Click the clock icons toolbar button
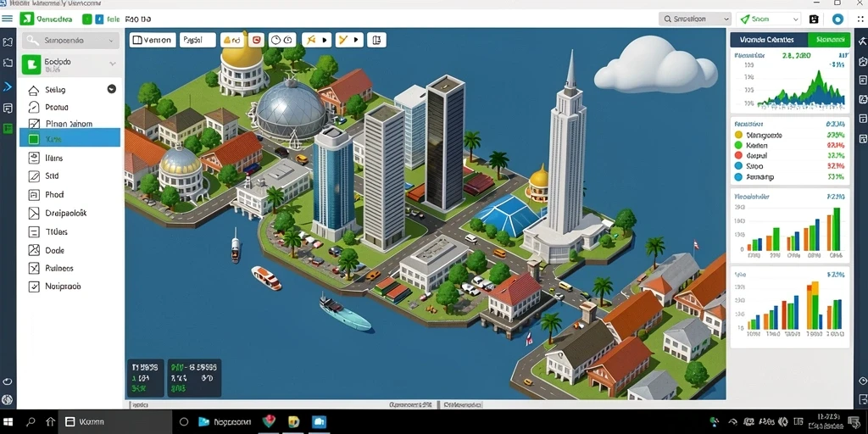 pos(281,40)
